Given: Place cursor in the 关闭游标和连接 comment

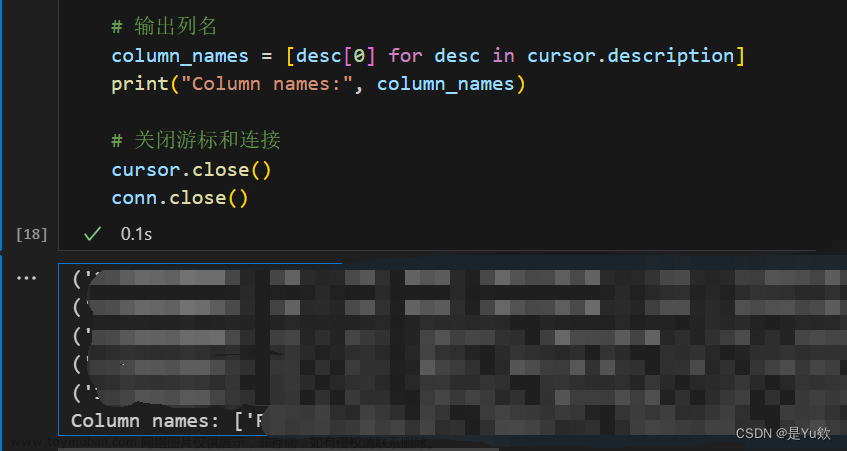Looking at the screenshot, I should pos(196,140).
